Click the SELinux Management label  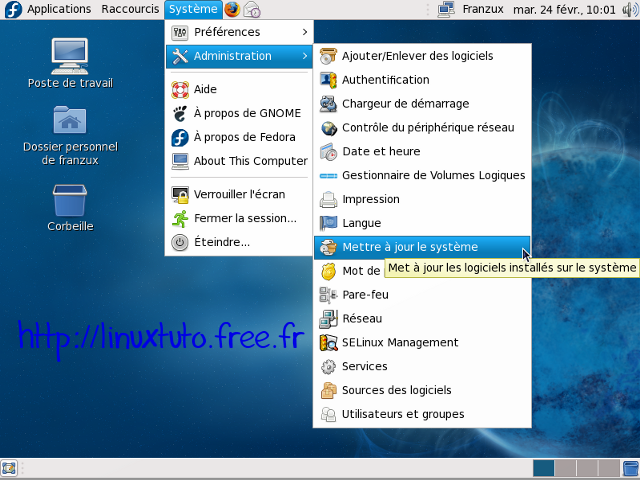(x=400, y=342)
